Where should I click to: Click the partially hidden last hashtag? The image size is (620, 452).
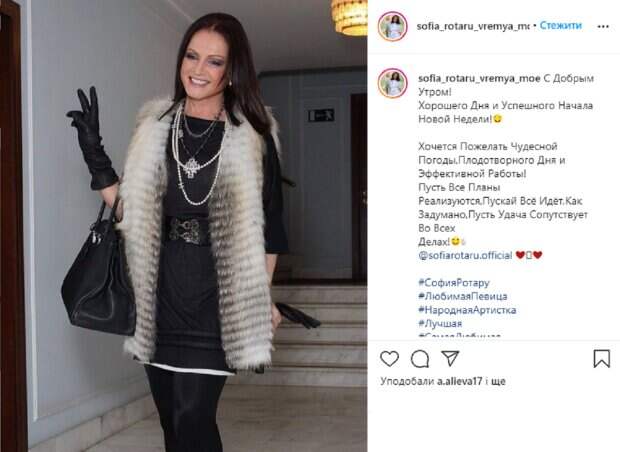coord(459,335)
